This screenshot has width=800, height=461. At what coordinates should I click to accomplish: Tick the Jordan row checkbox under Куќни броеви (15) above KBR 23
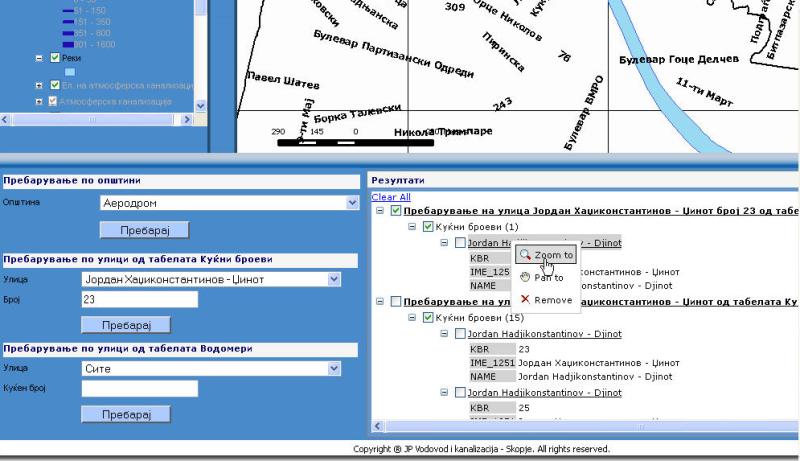tap(460, 334)
